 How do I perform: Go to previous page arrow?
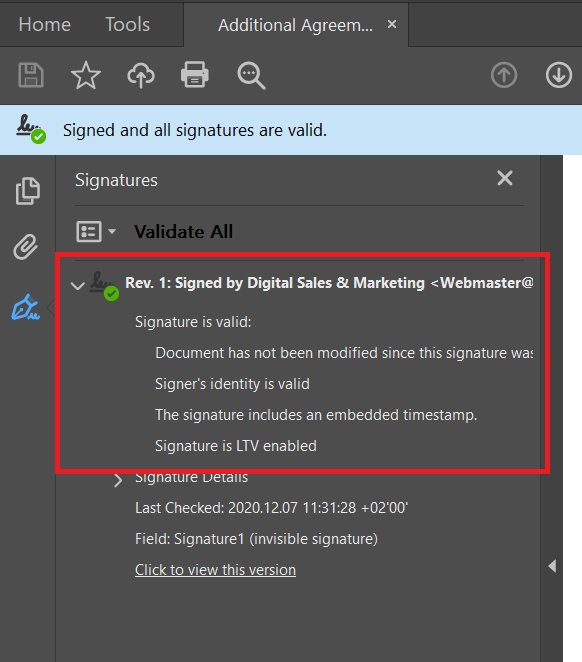pyautogui.click(x=504, y=75)
